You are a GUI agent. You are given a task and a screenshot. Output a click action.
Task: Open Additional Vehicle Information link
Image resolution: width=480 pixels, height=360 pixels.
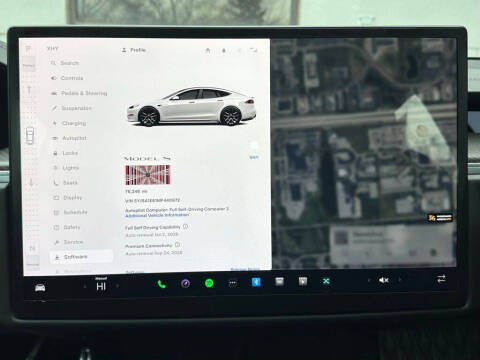point(157,216)
